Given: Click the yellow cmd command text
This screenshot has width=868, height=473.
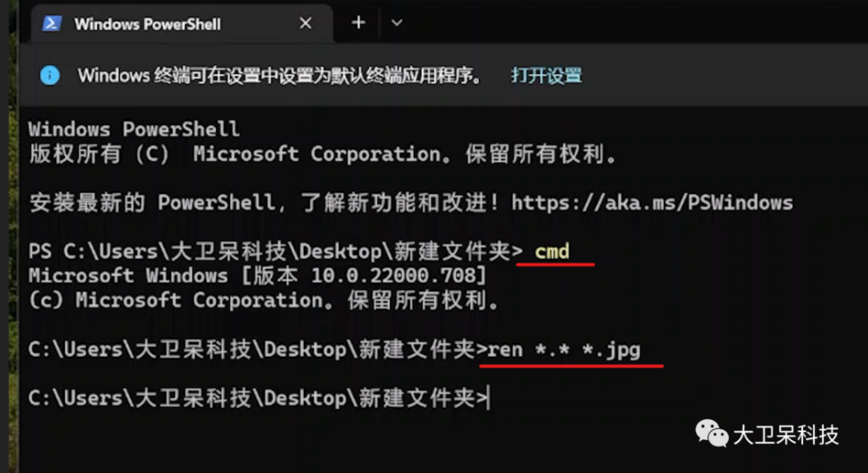Looking at the screenshot, I should (552, 251).
